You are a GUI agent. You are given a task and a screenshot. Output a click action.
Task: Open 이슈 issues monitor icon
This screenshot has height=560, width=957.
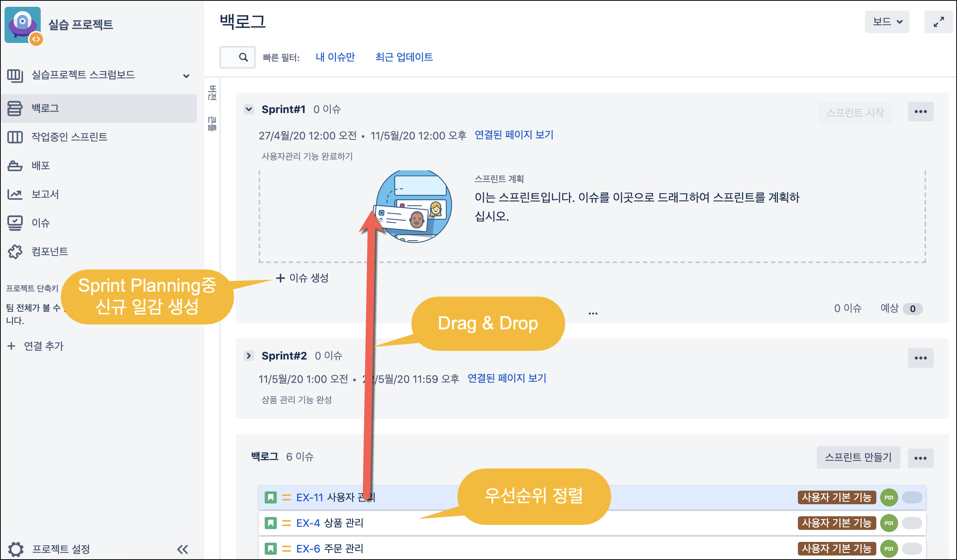tap(15, 223)
